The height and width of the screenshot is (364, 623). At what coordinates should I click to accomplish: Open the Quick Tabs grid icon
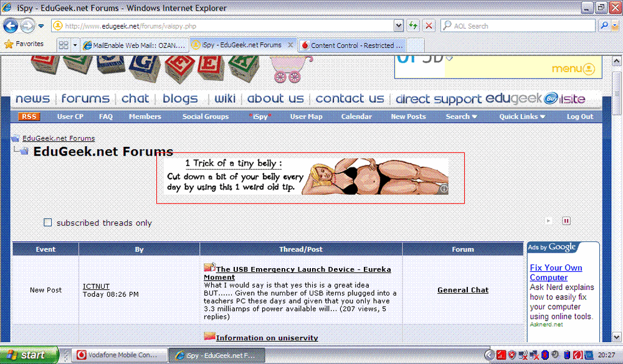pyautogui.click(x=63, y=45)
